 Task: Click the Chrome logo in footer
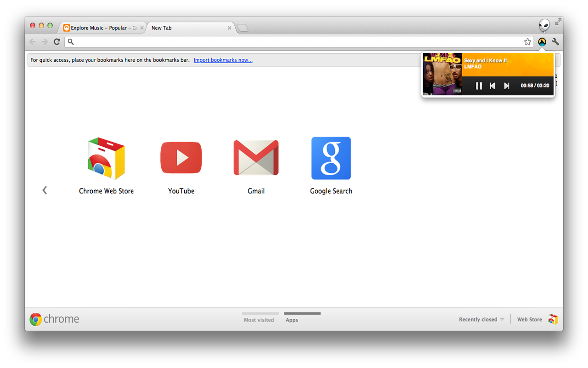click(54, 319)
